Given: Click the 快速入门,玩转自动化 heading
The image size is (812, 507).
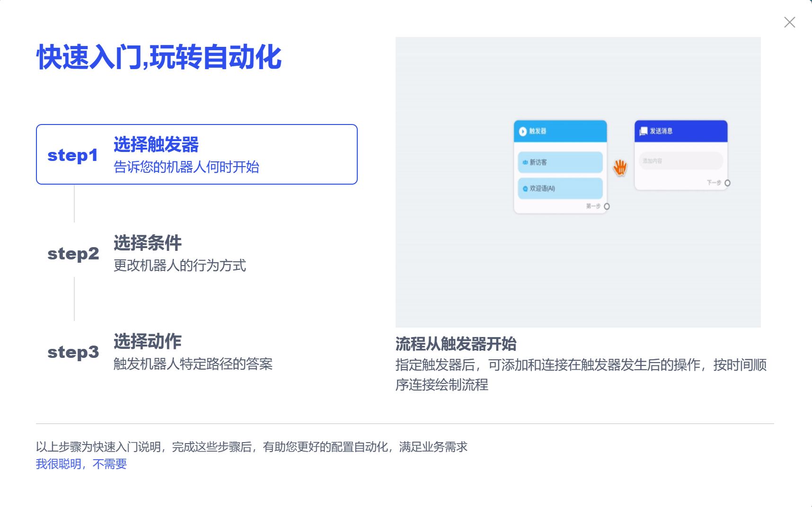Looking at the screenshot, I should tap(159, 57).
